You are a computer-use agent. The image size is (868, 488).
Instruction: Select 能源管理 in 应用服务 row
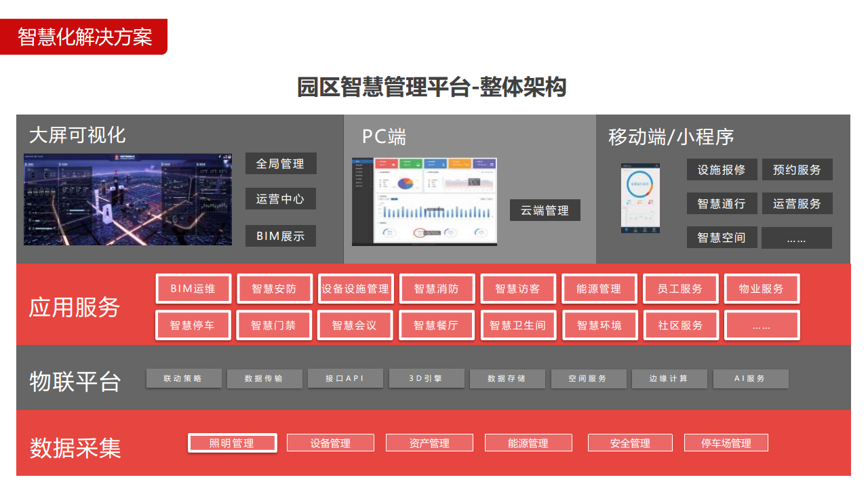pos(599,289)
